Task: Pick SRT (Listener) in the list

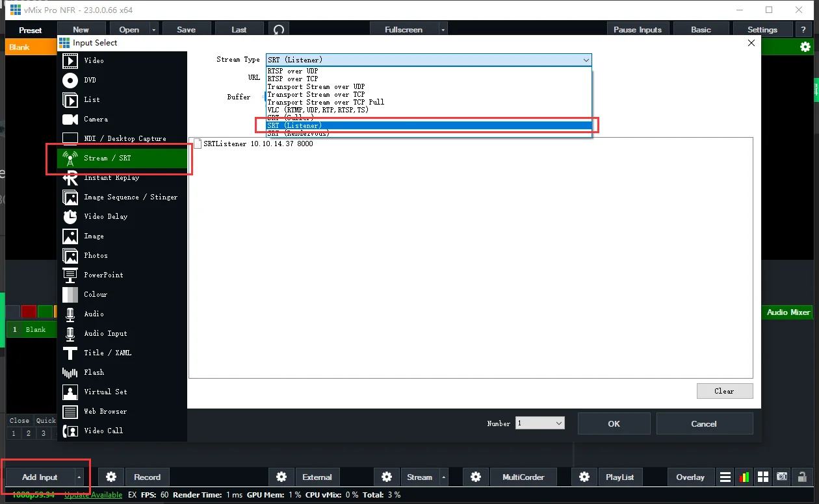Action: (429, 125)
